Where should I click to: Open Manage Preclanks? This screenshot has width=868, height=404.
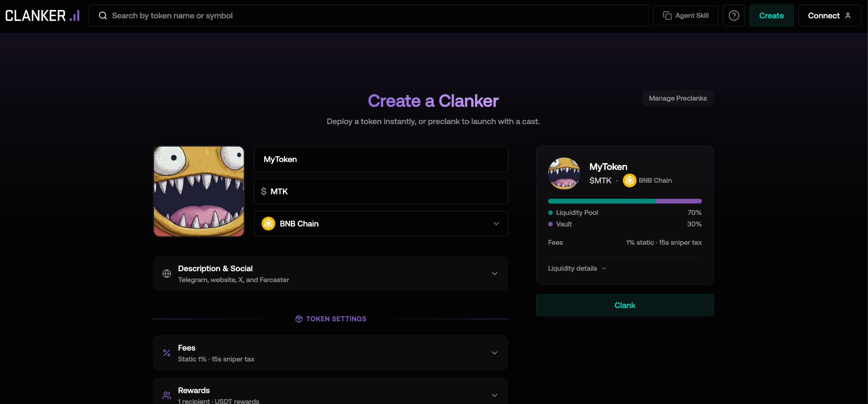click(x=678, y=99)
